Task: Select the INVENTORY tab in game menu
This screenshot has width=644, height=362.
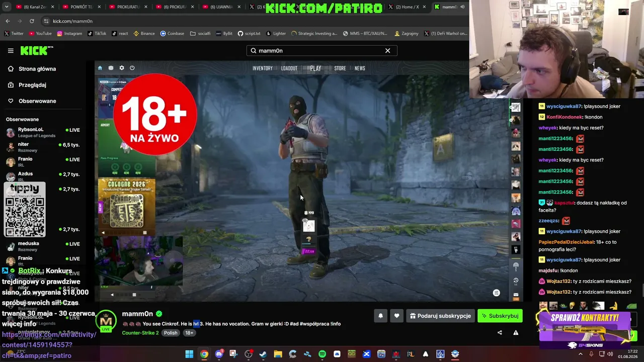Action: 263,68
